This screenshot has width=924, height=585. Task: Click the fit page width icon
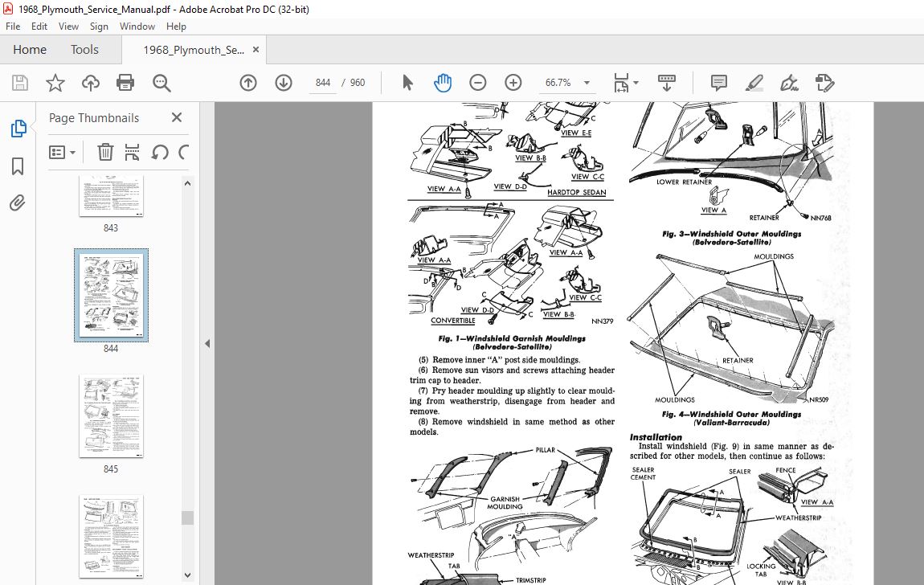tap(621, 83)
